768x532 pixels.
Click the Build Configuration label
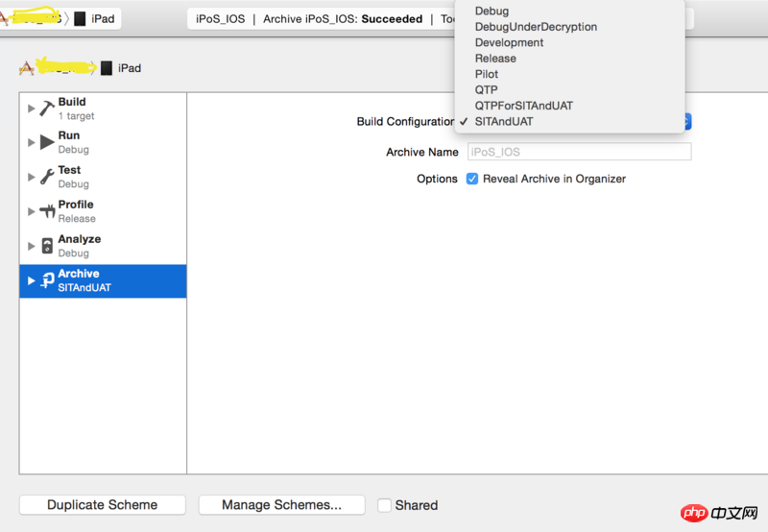coord(405,122)
